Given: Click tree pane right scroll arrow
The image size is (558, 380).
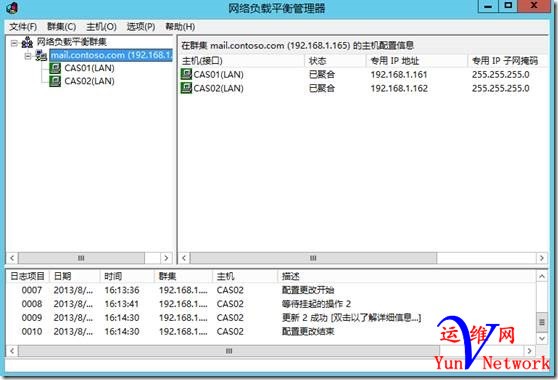Looking at the screenshot, I should [166, 258].
